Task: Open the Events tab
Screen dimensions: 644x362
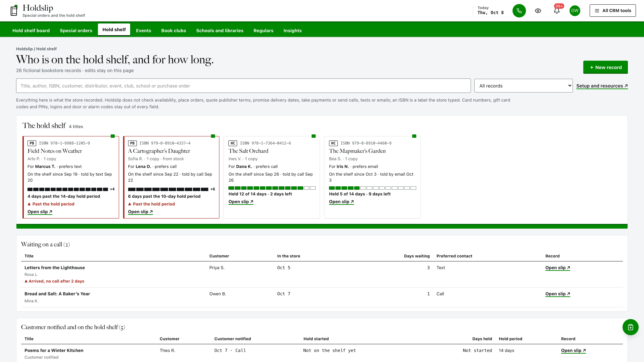Action: click(144, 31)
